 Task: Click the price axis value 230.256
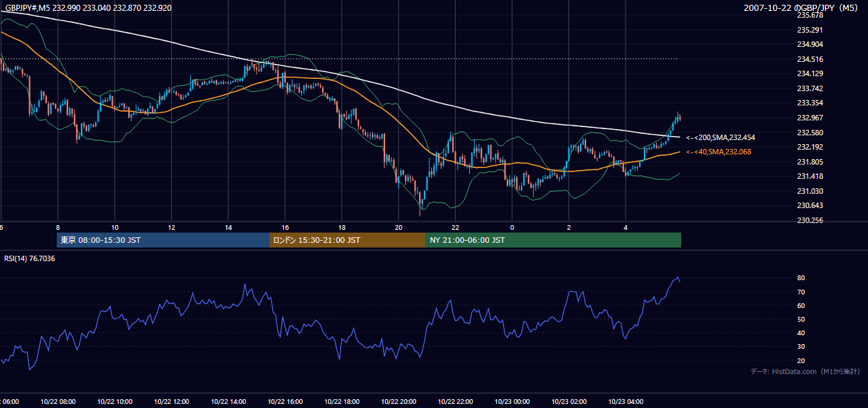coord(810,220)
